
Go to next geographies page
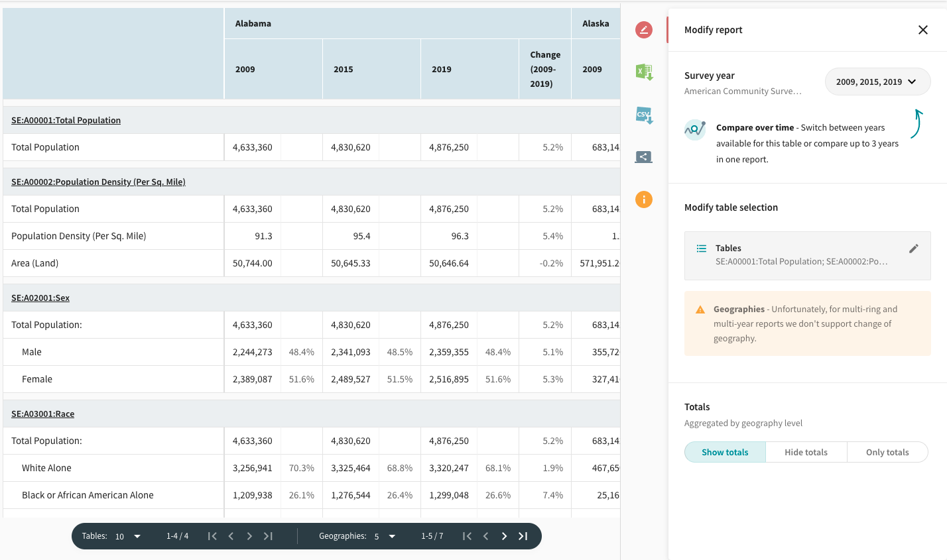(x=504, y=536)
